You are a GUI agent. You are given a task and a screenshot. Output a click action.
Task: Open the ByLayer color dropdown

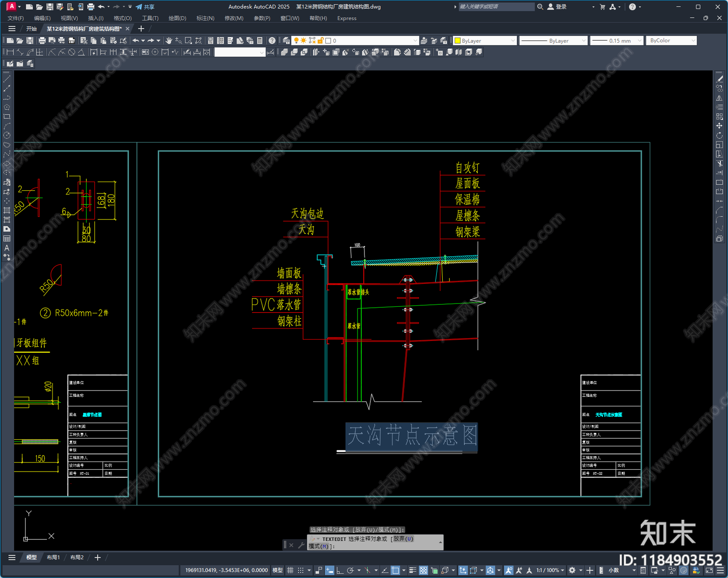485,41
